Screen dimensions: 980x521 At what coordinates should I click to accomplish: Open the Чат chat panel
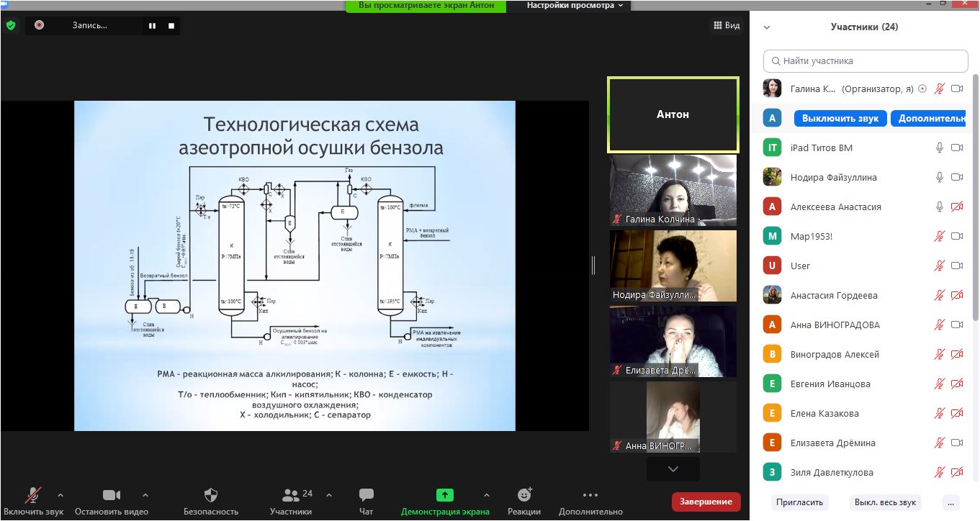(x=366, y=495)
